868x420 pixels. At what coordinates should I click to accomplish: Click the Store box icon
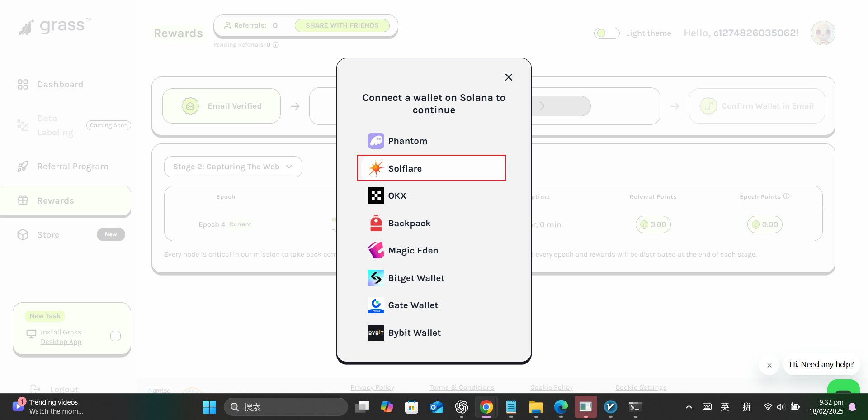coord(23,234)
